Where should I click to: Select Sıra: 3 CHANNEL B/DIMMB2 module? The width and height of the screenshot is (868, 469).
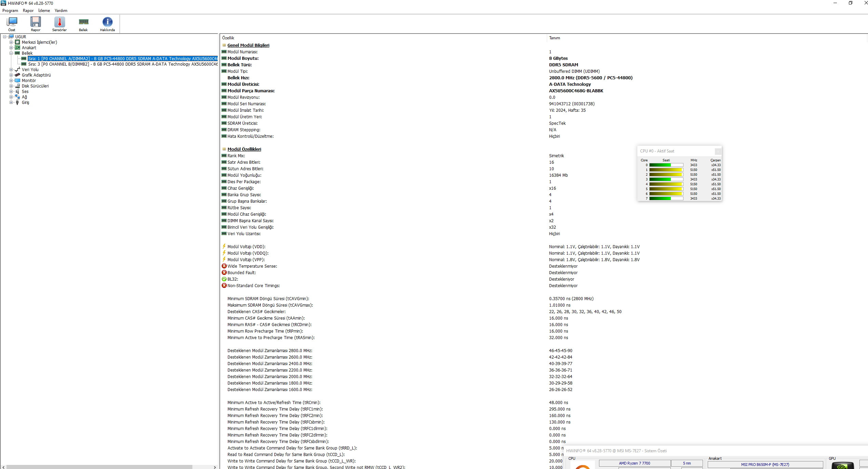[x=123, y=64]
